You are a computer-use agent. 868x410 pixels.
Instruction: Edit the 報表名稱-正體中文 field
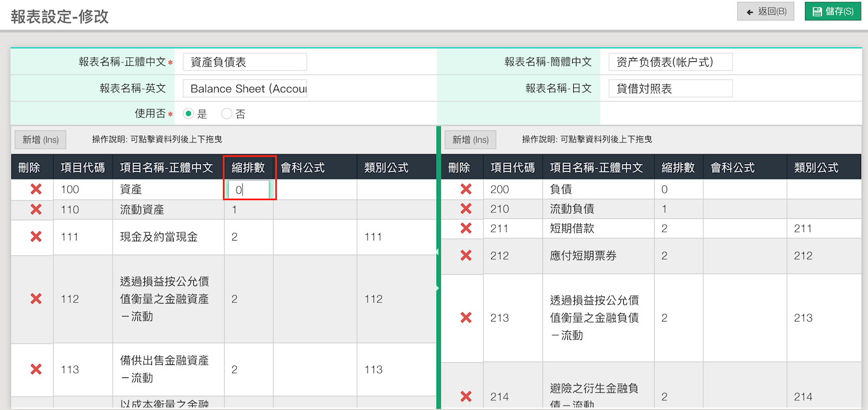pyautogui.click(x=245, y=62)
